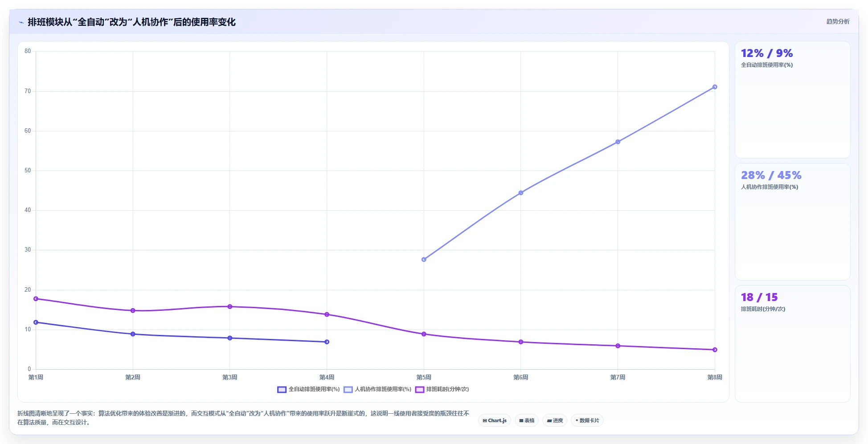The image size is (868, 444).
Task: Click the x-axis label 第8周
Action: coord(715,377)
